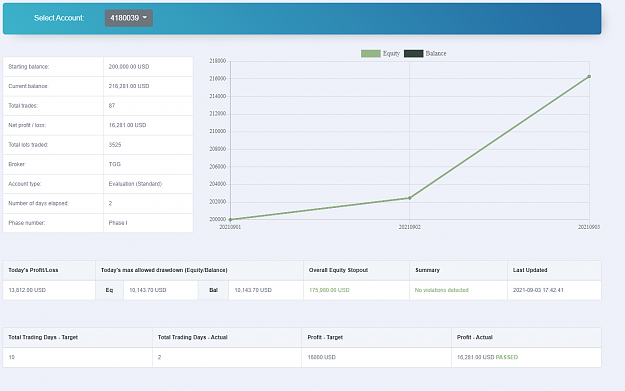Click the Net profit / loss label
625x391 pixels.
coord(27,125)
